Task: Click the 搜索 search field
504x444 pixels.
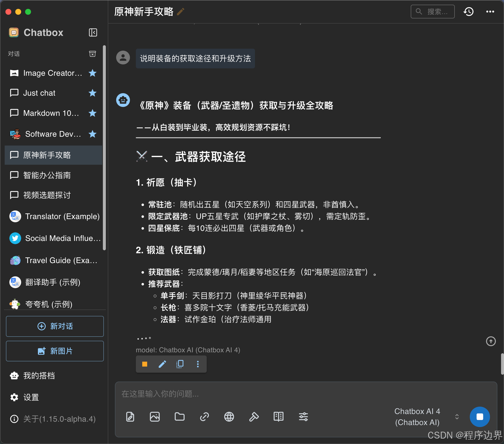Action: [432, 12]
